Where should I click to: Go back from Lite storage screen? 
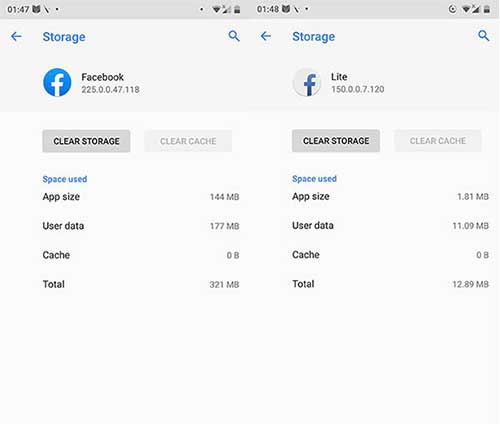265,36
